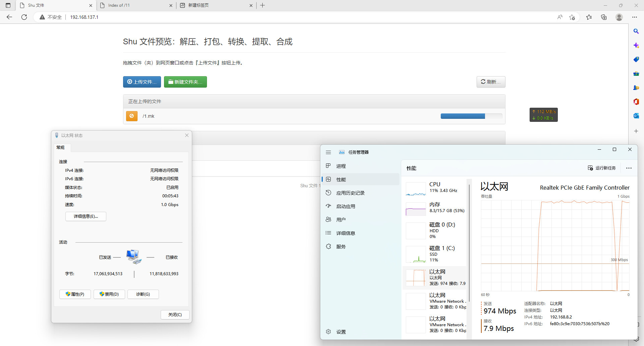Open the tab actions menu icon in Edge

coord(8,5)
